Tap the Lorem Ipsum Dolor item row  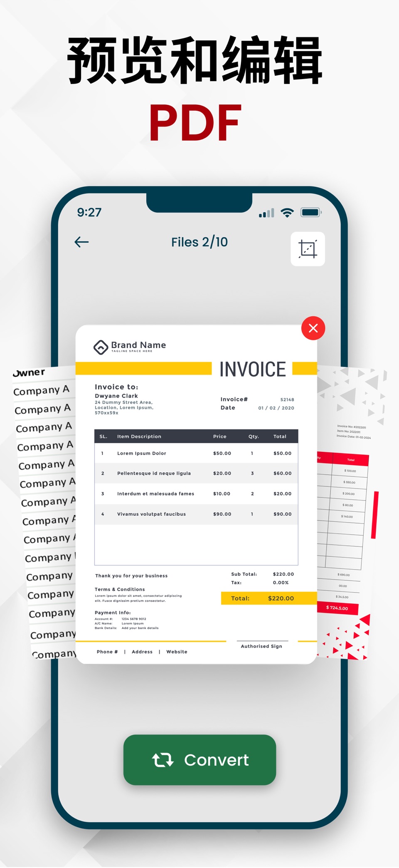point(196,453)
